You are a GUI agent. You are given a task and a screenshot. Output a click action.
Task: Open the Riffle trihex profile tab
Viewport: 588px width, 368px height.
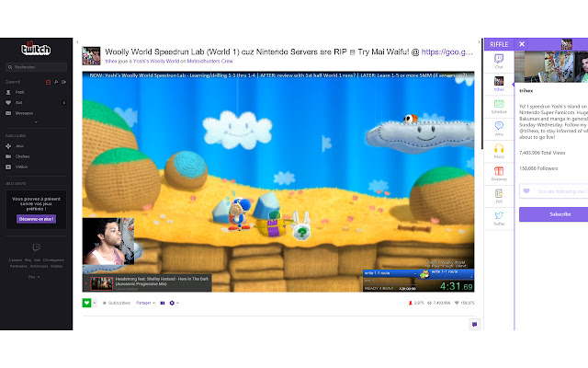point(499,84)
